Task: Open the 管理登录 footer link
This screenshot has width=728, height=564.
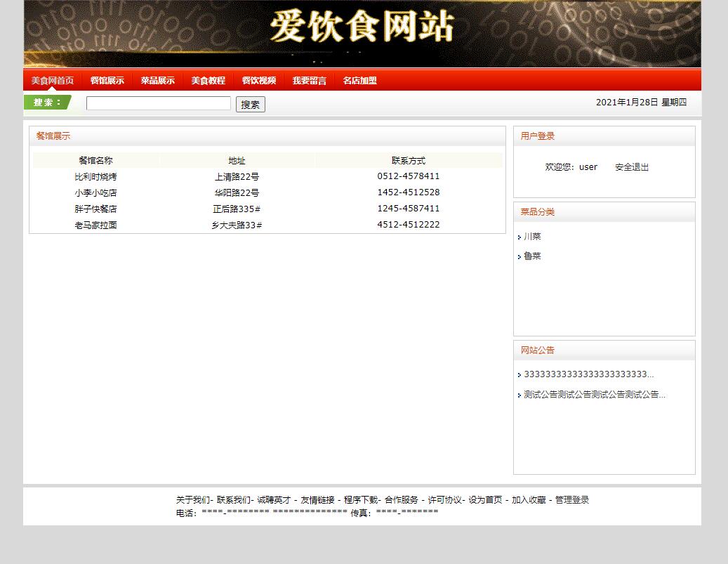Action: (x=571, y=499)
